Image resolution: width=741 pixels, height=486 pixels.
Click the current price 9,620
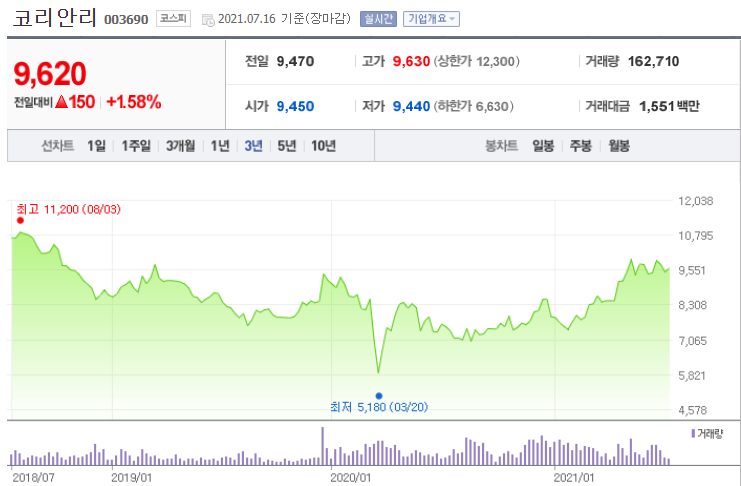[50, 74]
